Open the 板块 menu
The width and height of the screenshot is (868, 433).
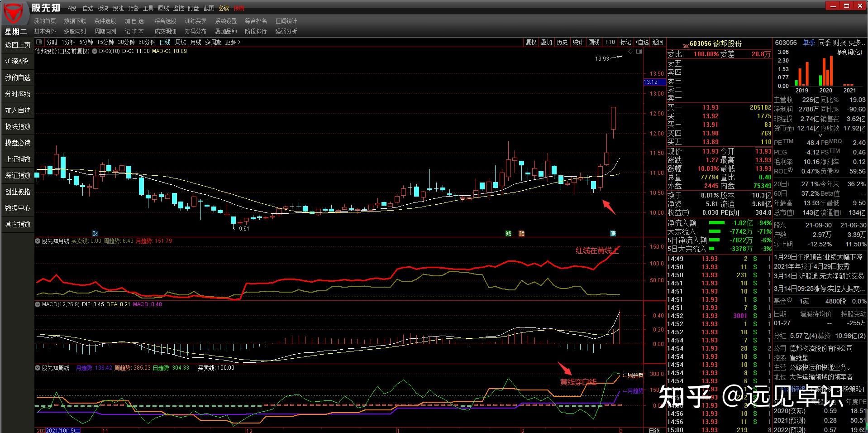point(103,8)
